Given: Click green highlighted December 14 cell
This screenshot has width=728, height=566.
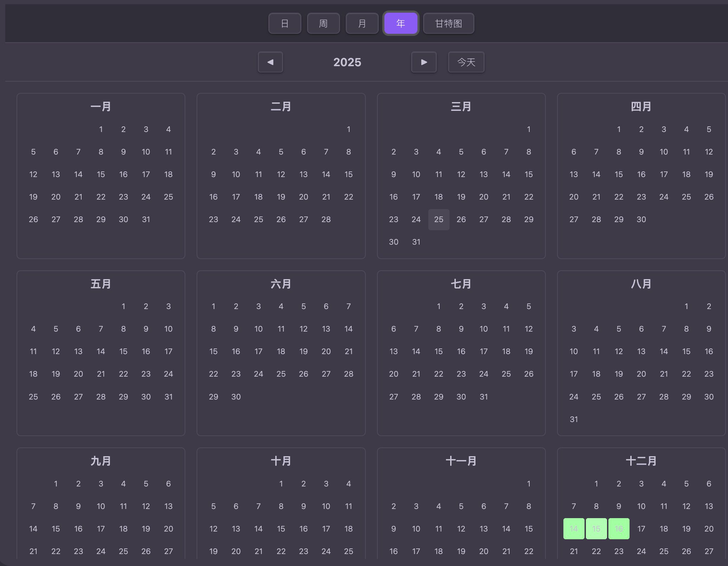Looking at the screenshot, I should (574, 529).
